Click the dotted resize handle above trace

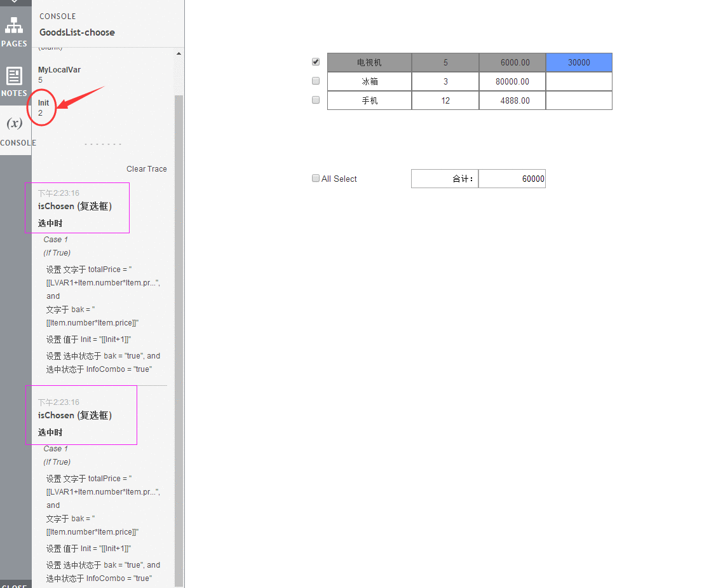(103, 144)
